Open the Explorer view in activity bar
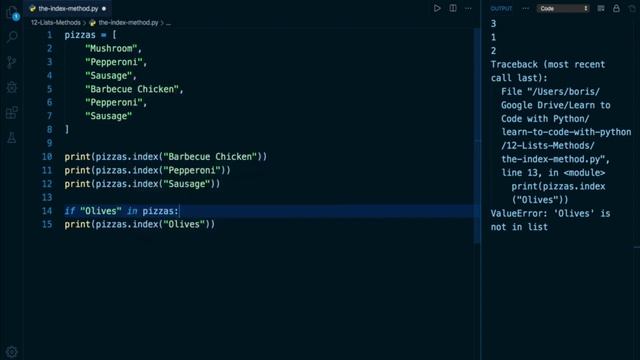Image resolution: width=640 pixels, height=360 pixels. click(12, 13)
